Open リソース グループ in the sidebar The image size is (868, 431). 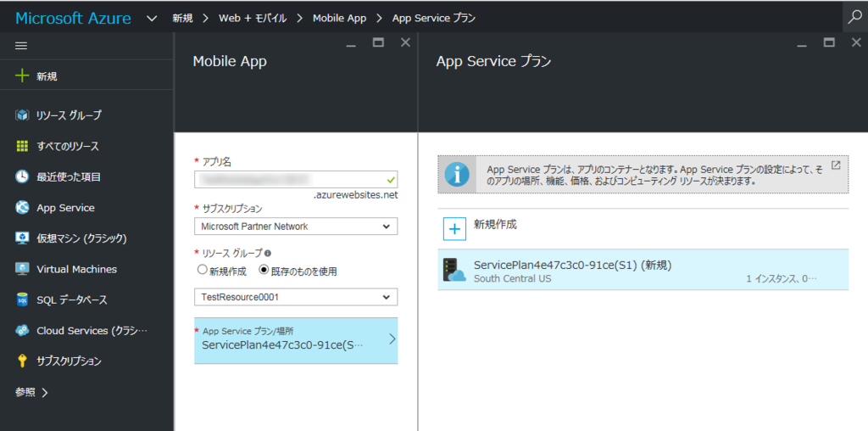pyautogui.click(x=70, y=115)
